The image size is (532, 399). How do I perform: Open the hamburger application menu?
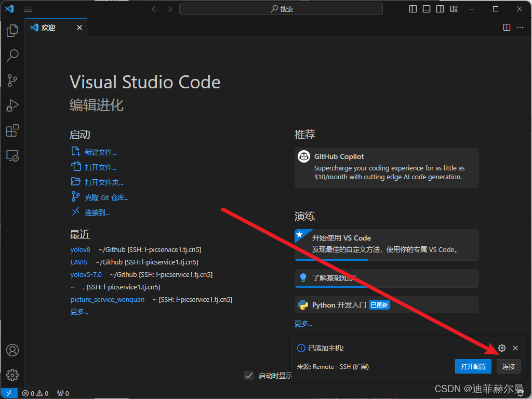click(x=28, y=9)
